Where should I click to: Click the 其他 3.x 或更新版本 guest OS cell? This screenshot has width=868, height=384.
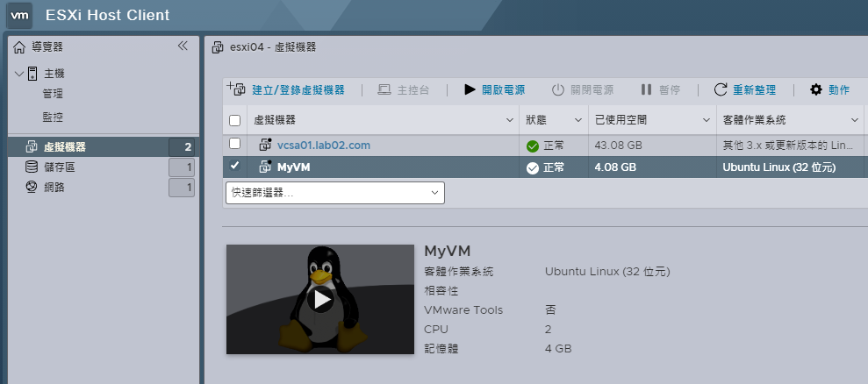click(x=792, y=146)
